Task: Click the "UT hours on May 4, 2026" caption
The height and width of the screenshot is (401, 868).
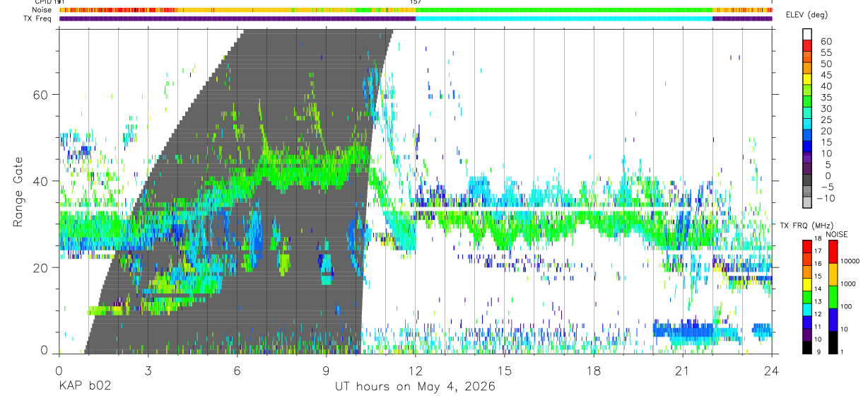Action: [x=415, y=387]
